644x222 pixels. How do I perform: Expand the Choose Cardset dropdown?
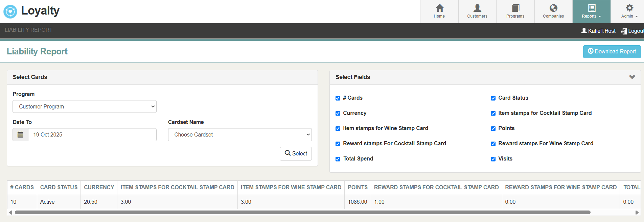[240, 135]
